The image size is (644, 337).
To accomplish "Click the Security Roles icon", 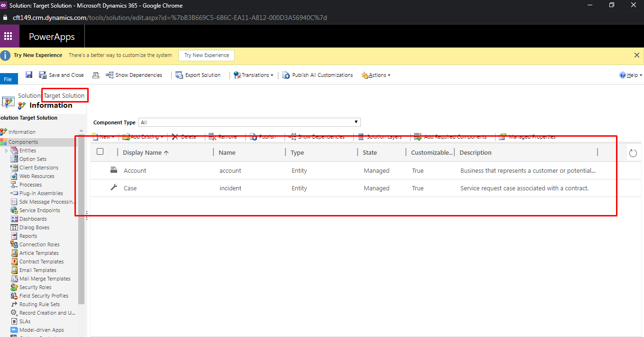I will click(x=14, y=287).
